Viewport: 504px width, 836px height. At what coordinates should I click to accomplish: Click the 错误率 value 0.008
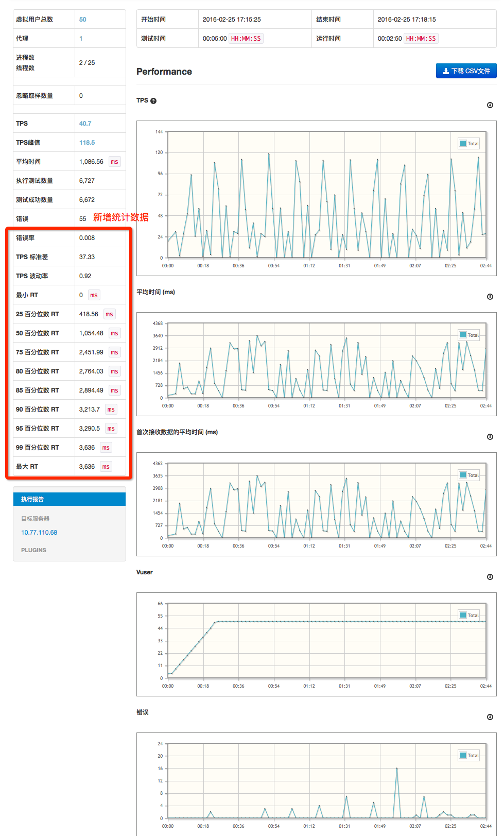click(87, 238)
